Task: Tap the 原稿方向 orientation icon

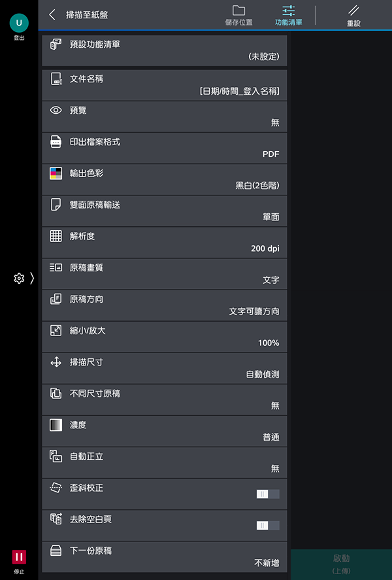Action: (x=56, y=299)
